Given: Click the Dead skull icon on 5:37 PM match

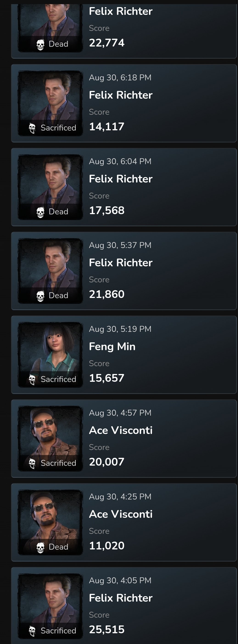Looking at the screenshot, I should point(40,296).
